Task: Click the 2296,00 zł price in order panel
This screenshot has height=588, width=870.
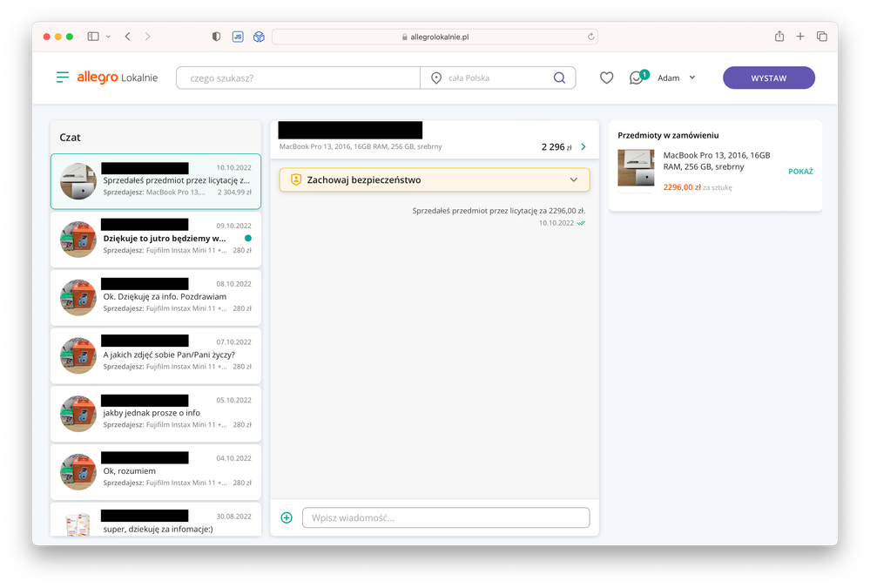Action: [x=682, y=187]
